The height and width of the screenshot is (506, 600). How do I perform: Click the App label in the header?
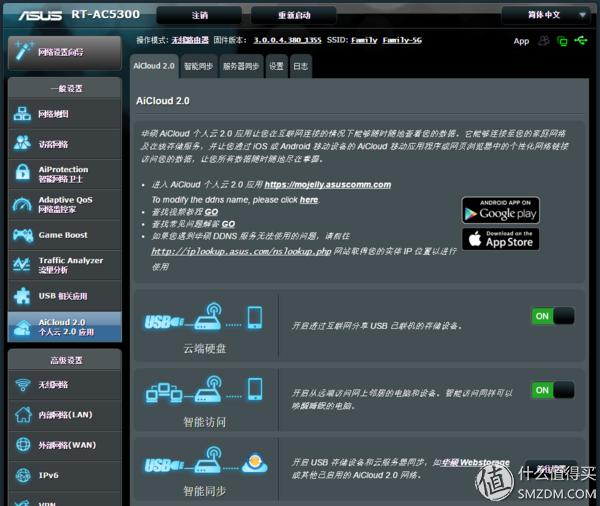[x=521, y=41]
